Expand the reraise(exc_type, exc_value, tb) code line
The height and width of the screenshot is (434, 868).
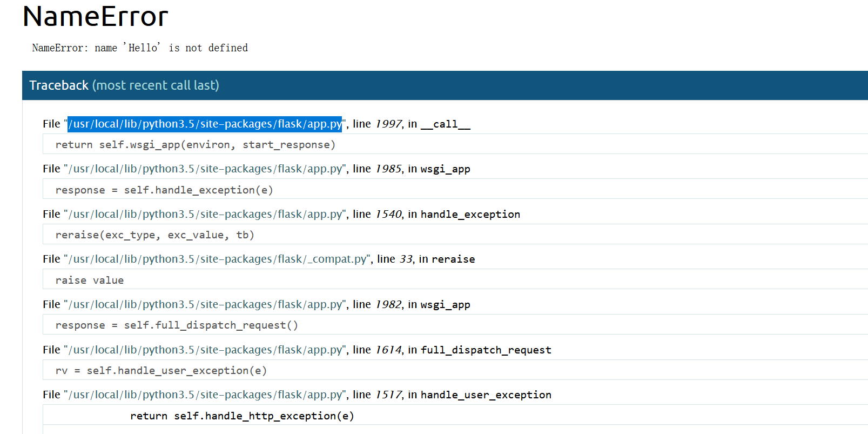point(154,235)
